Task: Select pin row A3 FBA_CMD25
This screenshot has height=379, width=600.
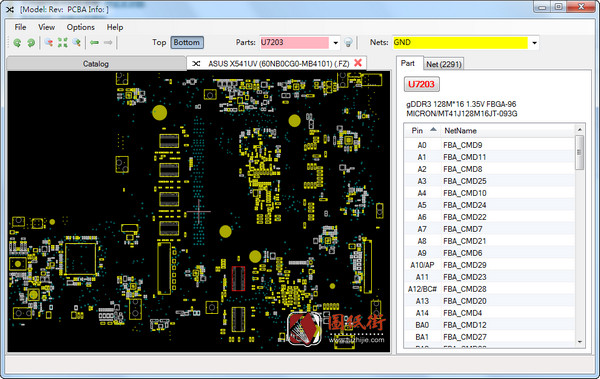Action: 489,181
